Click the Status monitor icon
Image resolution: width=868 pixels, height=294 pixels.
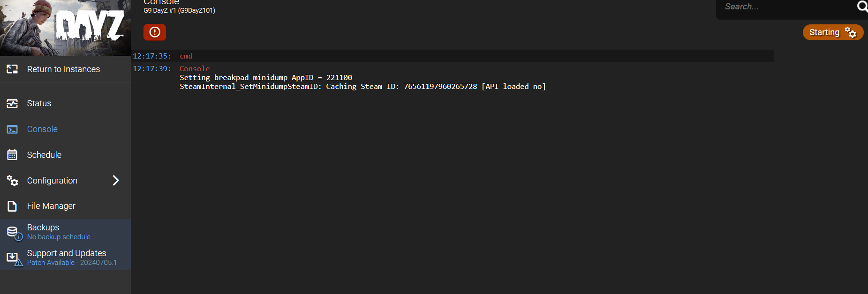tap(12, 103)
